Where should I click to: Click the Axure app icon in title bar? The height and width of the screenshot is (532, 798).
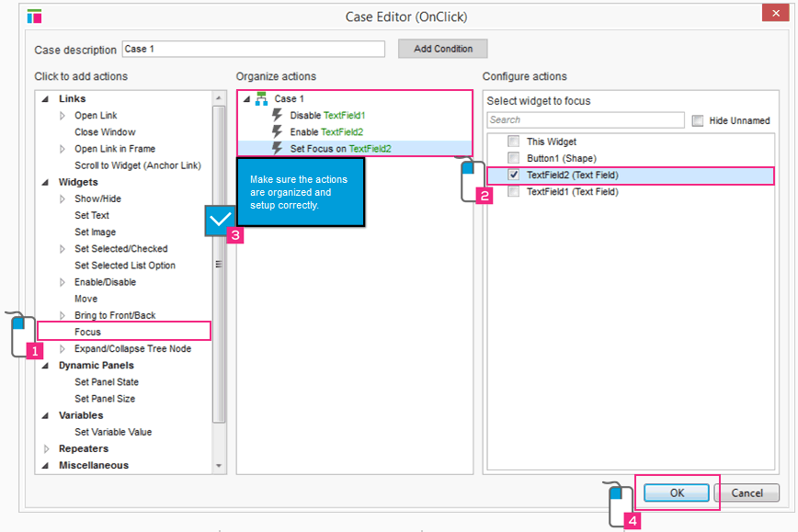point(35,16)
